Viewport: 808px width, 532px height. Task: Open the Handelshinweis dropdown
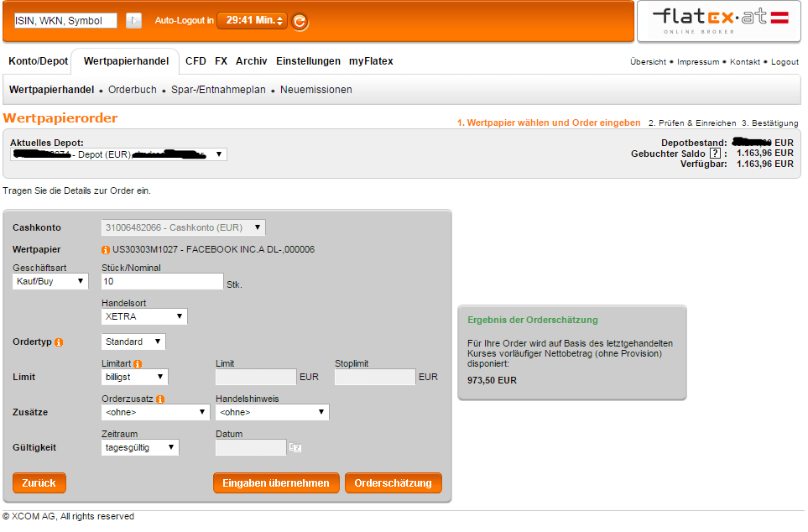(x=272, y=413)
